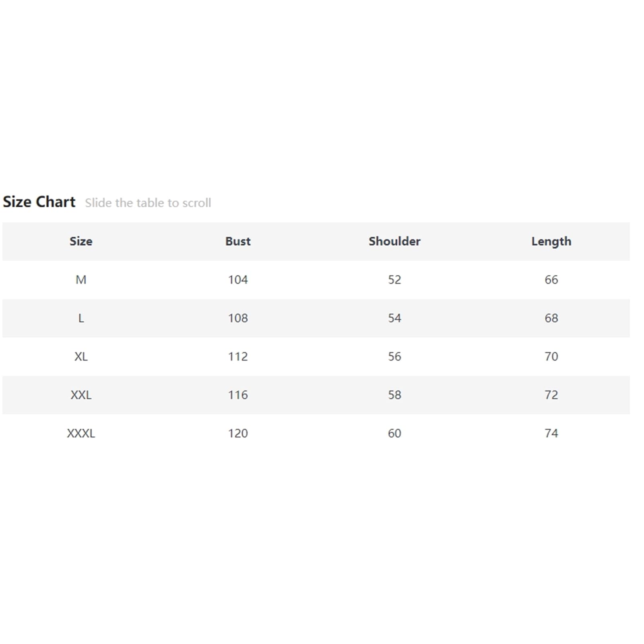644x644 pixels.
Task: Select the Length column header
Action: [x=551, y=242]
